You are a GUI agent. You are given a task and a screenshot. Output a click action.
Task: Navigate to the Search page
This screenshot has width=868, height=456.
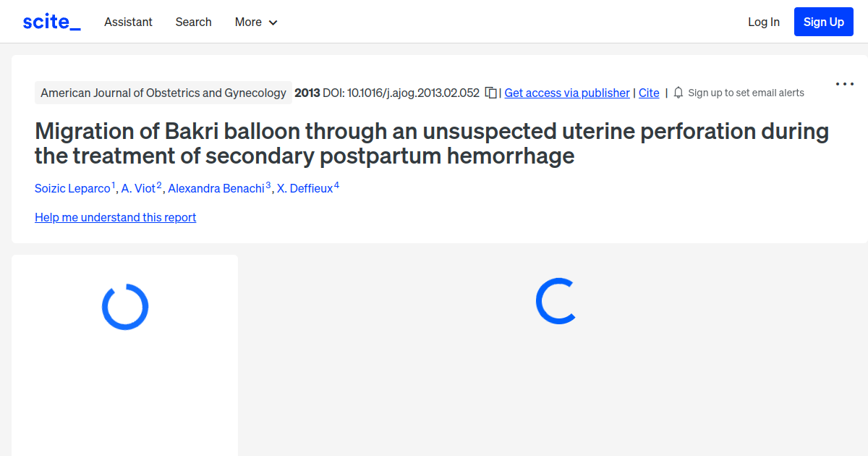193,22
